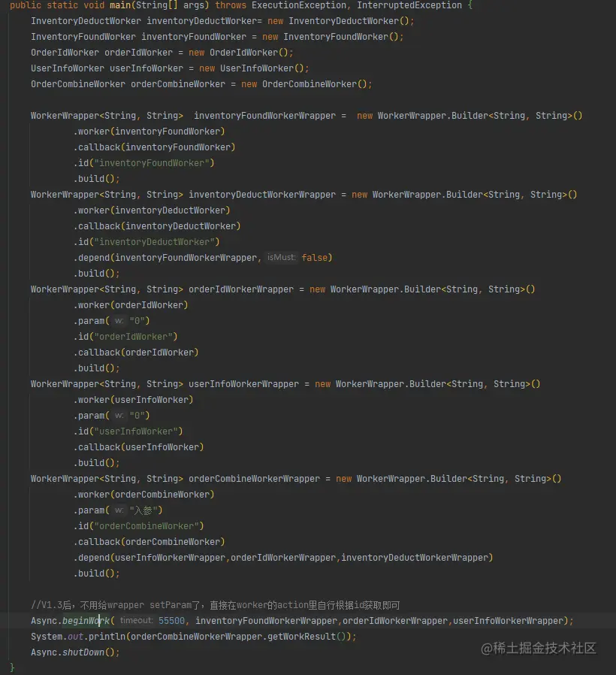The image size is (616, 675).
Task: Click 'getWorkResult()' in the println statement
Action: [306, 637]
